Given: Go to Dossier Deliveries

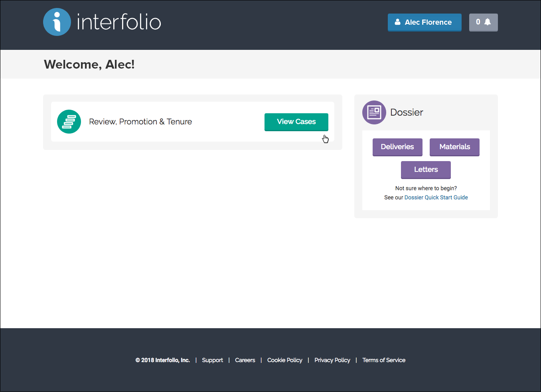Looking at the screenshot, I should [x=397, y=147].
